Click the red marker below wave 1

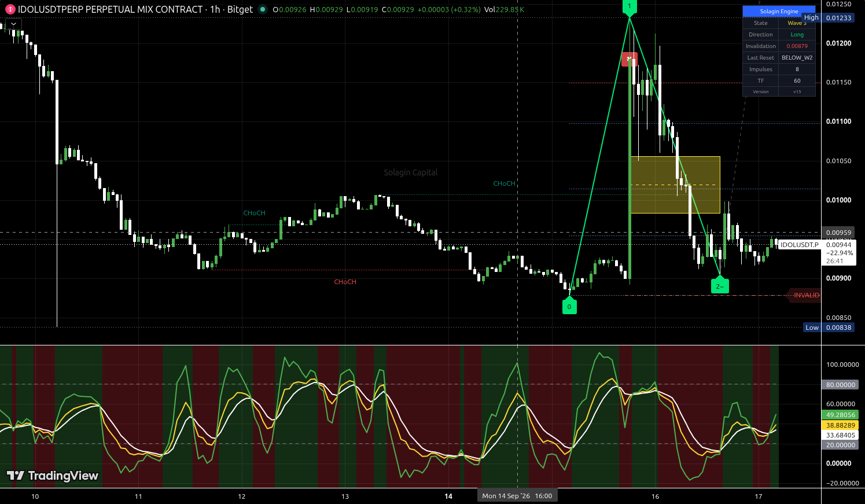(x=629, y=59)
